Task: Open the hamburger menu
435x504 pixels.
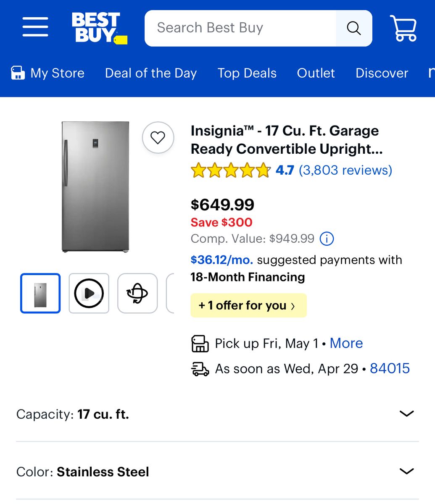Action: tap(35, 27)
